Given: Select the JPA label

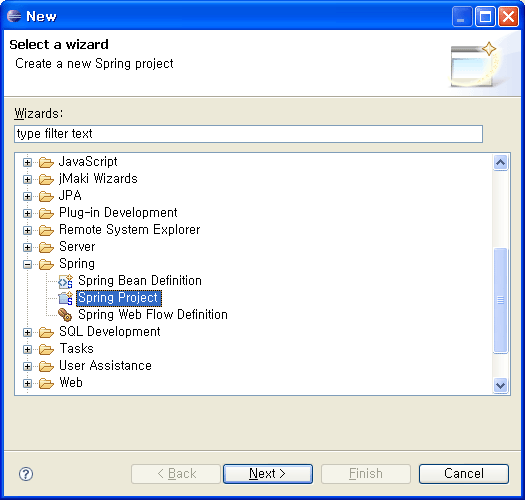Looking at the screenshot, I should 70,196.
